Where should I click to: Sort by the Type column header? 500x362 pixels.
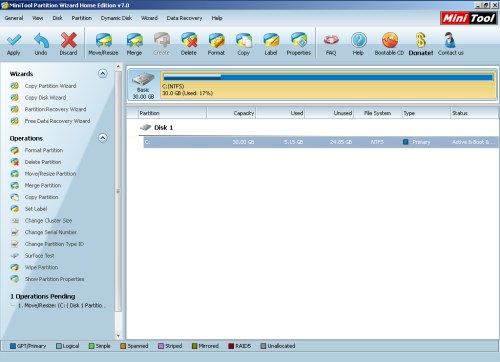click(x=426, y=113)
